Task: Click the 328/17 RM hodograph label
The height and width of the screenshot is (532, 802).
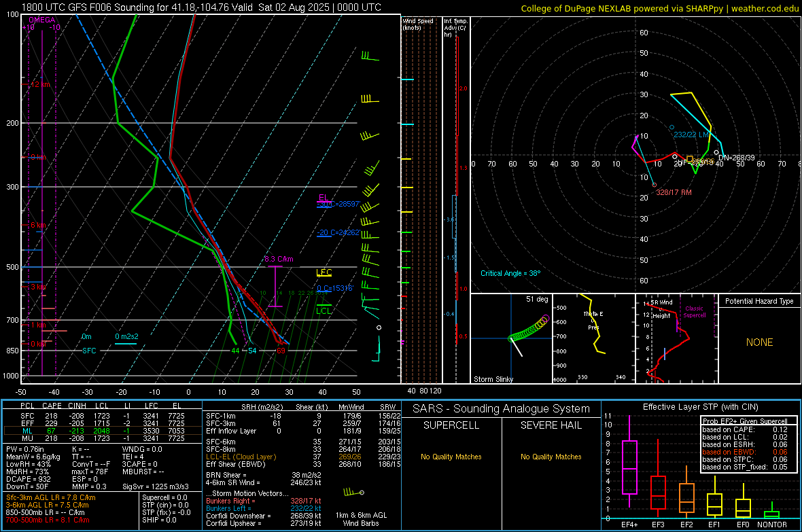Action: [x=674, y=192]
